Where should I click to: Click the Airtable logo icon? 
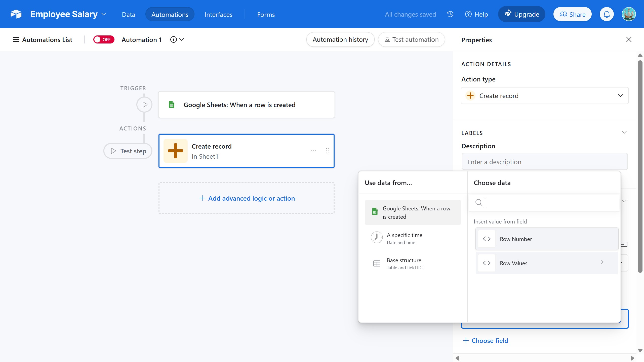(16, 14)
